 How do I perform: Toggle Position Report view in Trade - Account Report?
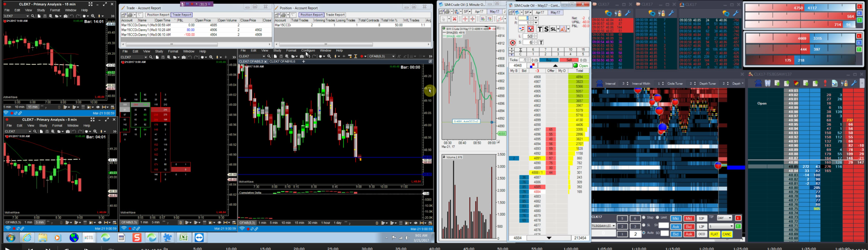[x=158, y=15]
